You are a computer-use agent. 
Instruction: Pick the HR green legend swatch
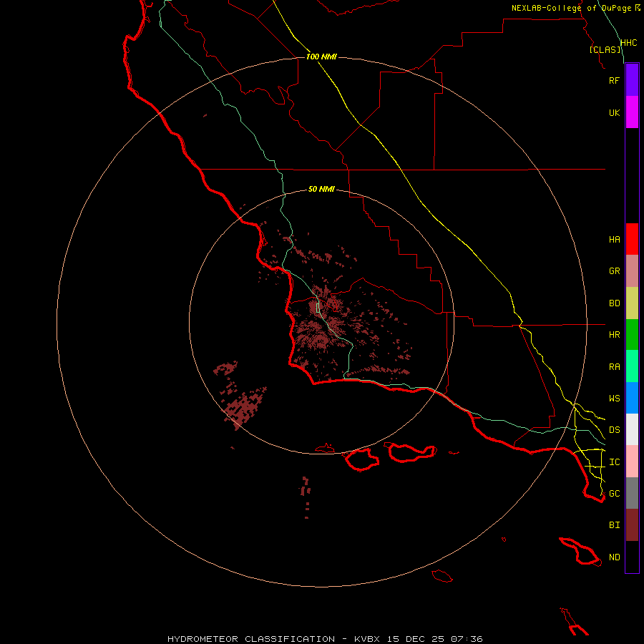pyautogui.click(x=632, y=335)
